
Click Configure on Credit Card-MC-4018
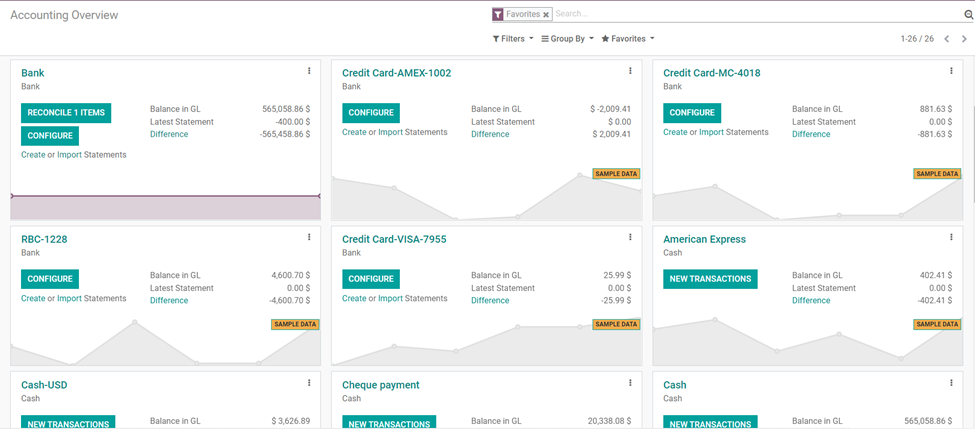click(x=691, y=113)
